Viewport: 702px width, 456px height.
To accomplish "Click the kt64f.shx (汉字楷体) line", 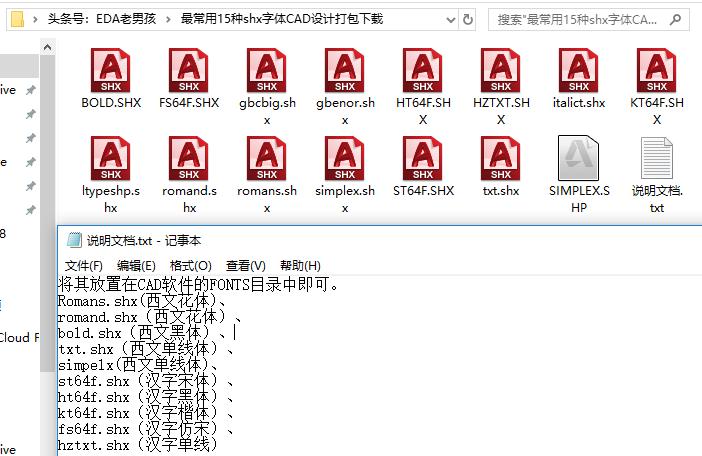I will 146,413.
